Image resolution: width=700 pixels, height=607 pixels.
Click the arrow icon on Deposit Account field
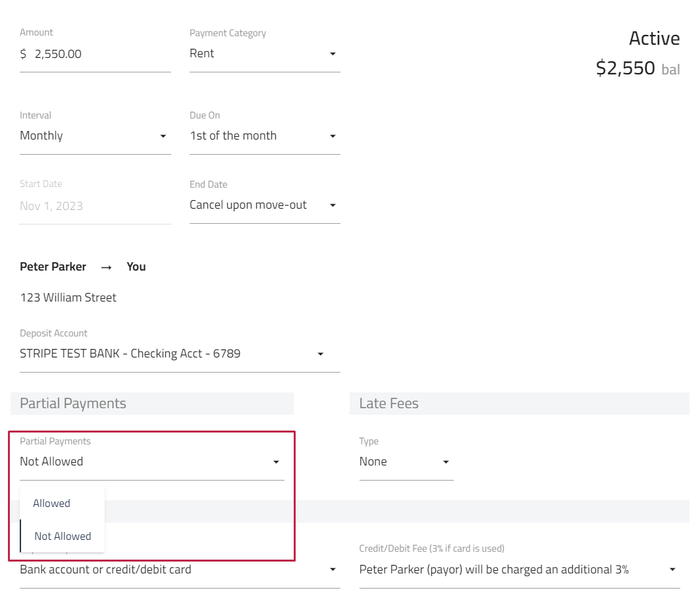tap(320, 354)
